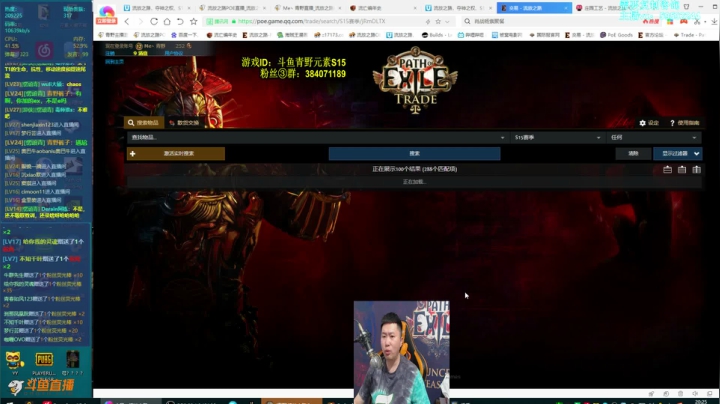Open the PoE Goods bookmark

pos(616,35)
